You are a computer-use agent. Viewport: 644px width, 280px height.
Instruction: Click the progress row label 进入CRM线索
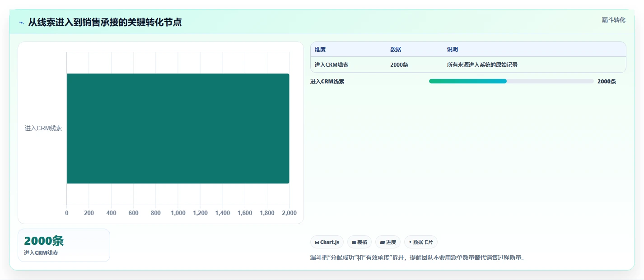point(327,82)
